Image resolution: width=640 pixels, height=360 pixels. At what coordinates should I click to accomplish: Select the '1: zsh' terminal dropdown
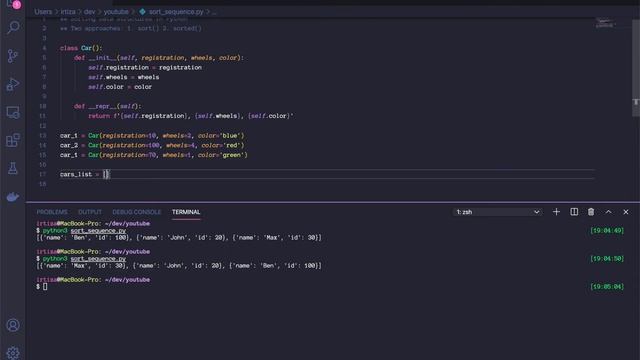[498, 212]
